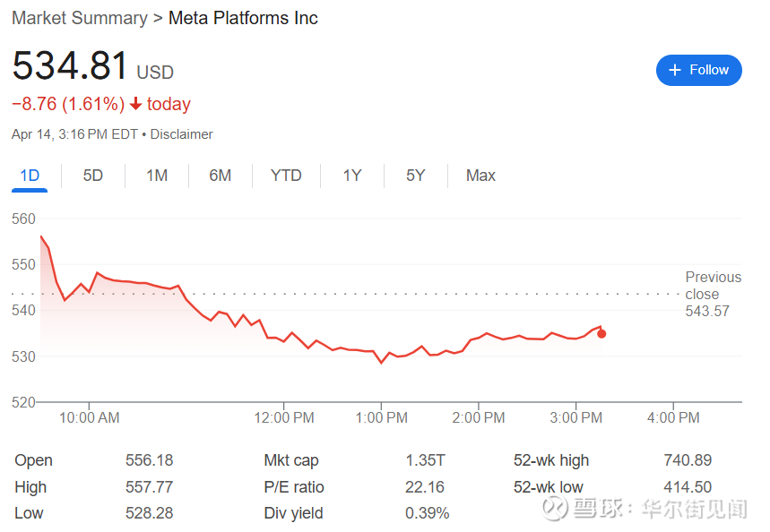Select the 1D time range tab

(30, 176)
